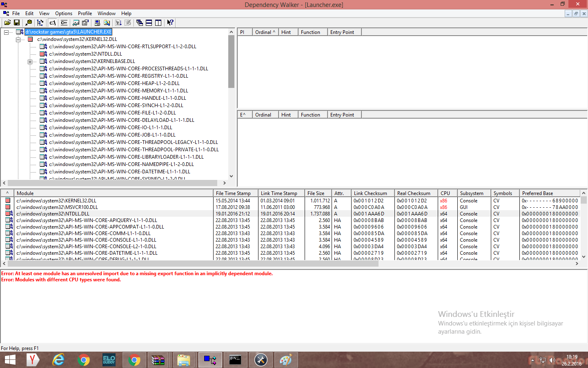This screenshot has height=368, width=588.
Task: Click module list horizontal scroll right arrow
Action: (577, 264)
